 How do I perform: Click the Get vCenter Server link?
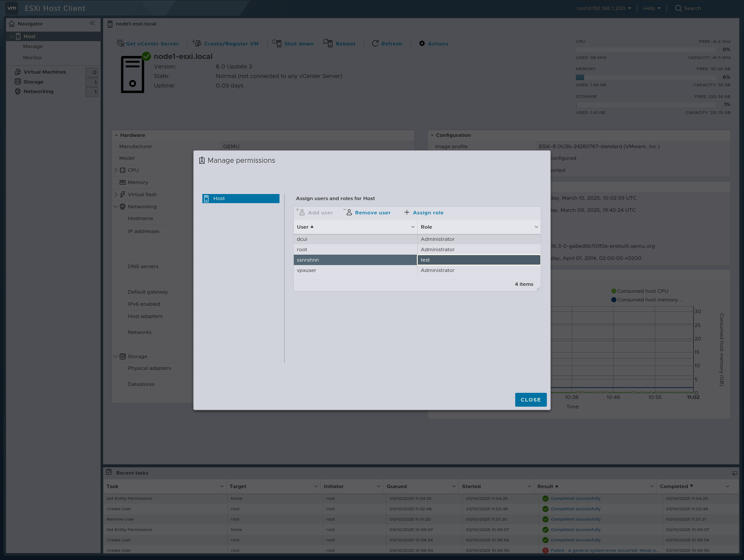click(x=152, y=43)
